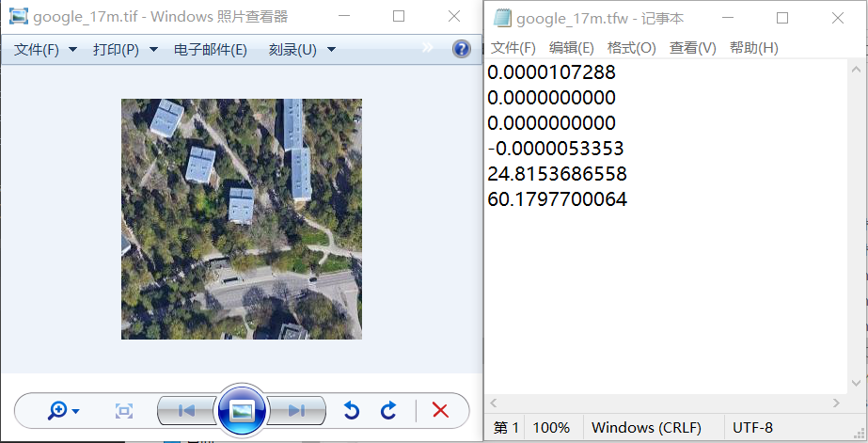This screenshot has width=868, height=443.
Task: Open 帮助(H) menu in Notepad
Action: (753, 48)
